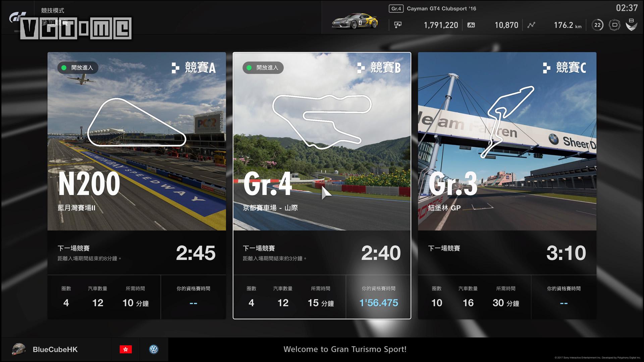Viewport: 644px width, 362px height.
Task: Click the credits balance icon beside 1,791,220
Action: pyautogui.click(x=398, y=25)
